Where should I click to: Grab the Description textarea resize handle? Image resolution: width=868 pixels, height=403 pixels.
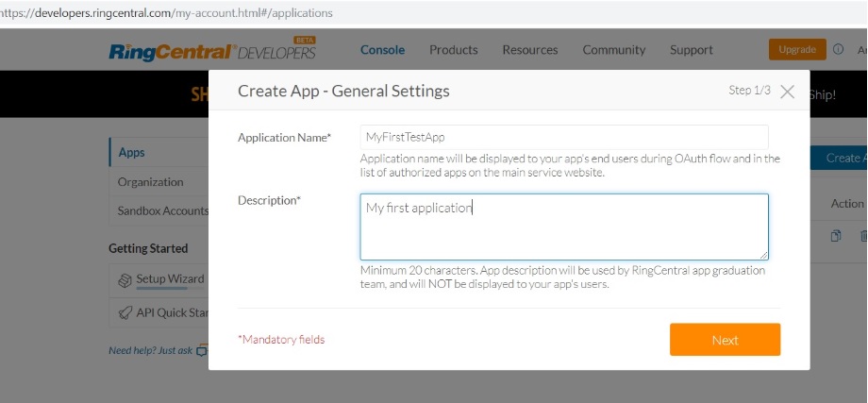pos(763,255)
